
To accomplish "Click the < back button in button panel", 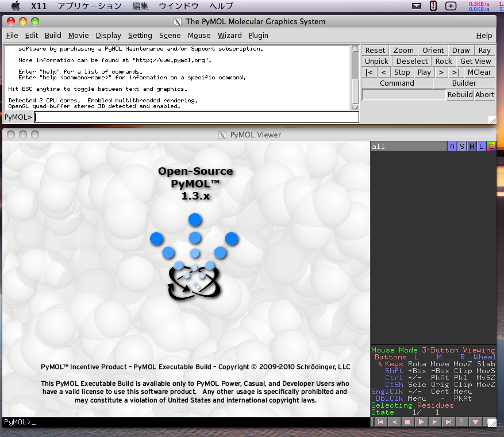I will coord(383,72).
